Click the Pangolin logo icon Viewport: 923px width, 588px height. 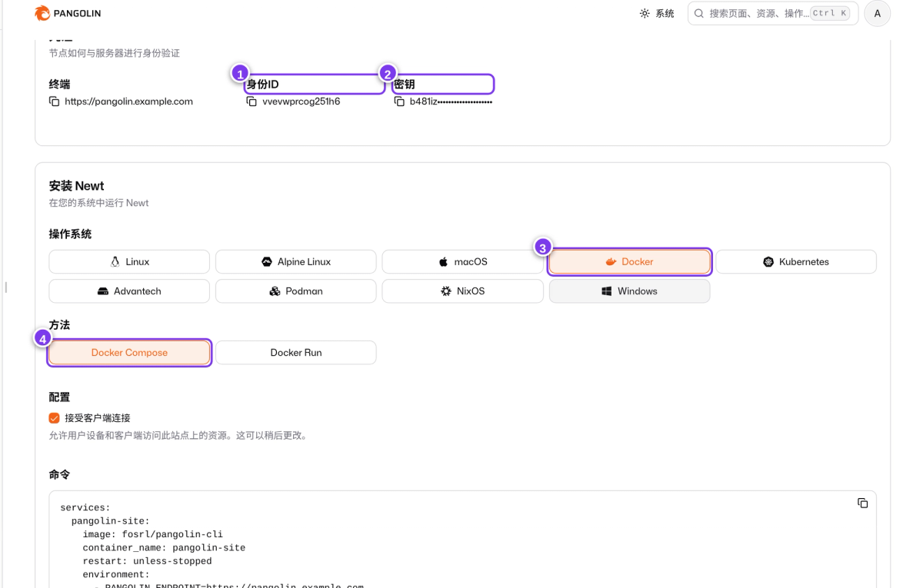[42, 13]
